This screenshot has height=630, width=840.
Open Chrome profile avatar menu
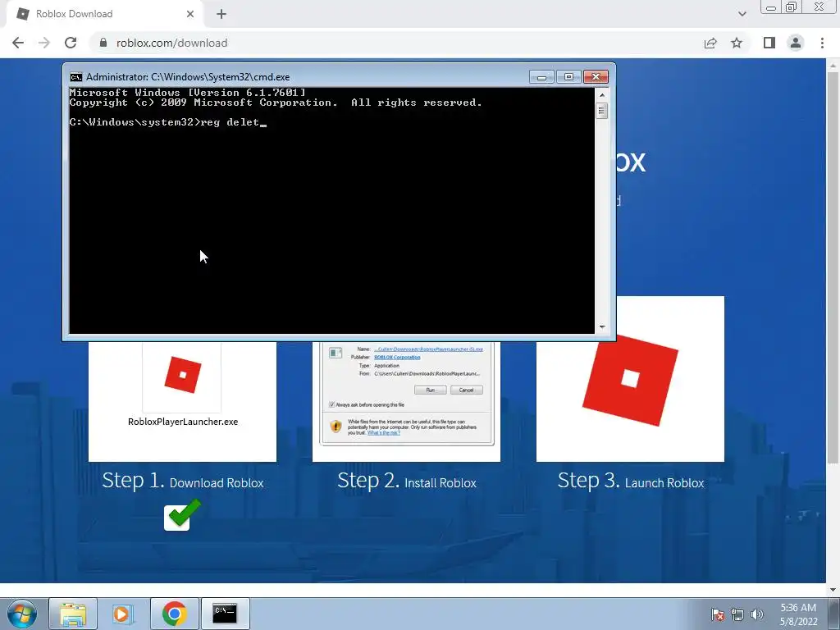[x=796, y=43]
